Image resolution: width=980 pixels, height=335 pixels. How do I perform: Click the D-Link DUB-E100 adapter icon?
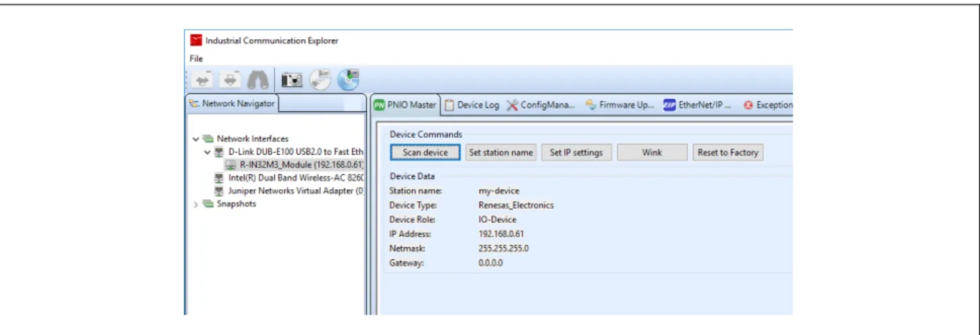pos(219,152)
